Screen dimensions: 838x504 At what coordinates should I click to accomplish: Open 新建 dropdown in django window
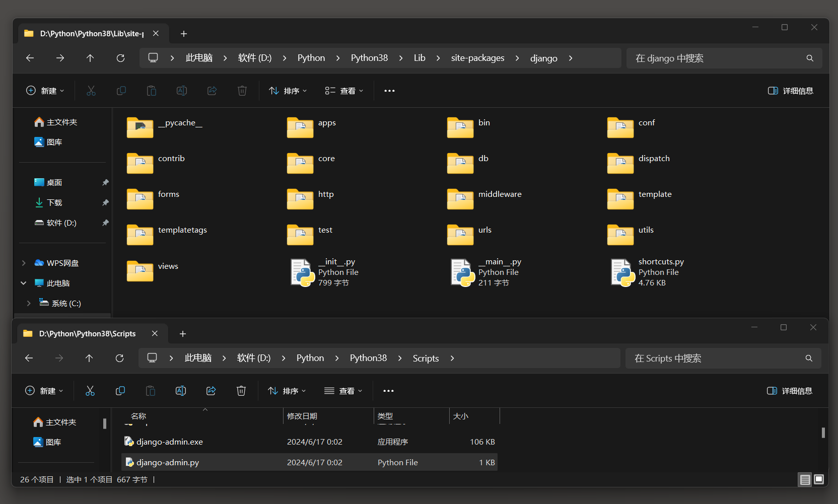pos(45,91)
